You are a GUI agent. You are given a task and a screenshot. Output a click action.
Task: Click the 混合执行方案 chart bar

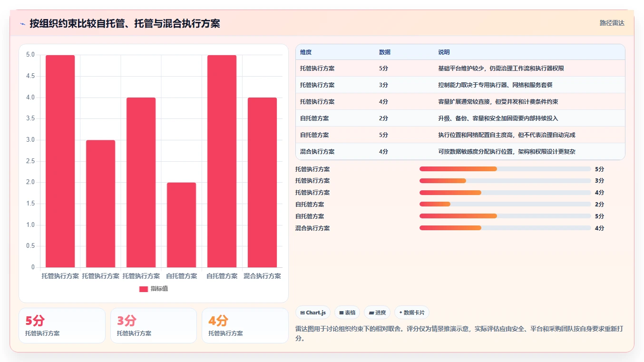click(263, 182)
